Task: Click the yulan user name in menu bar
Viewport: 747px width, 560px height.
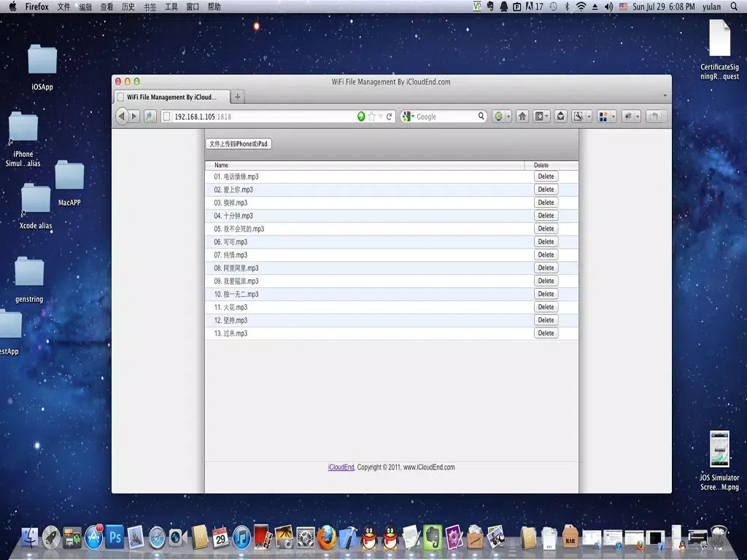Action: 711,7
